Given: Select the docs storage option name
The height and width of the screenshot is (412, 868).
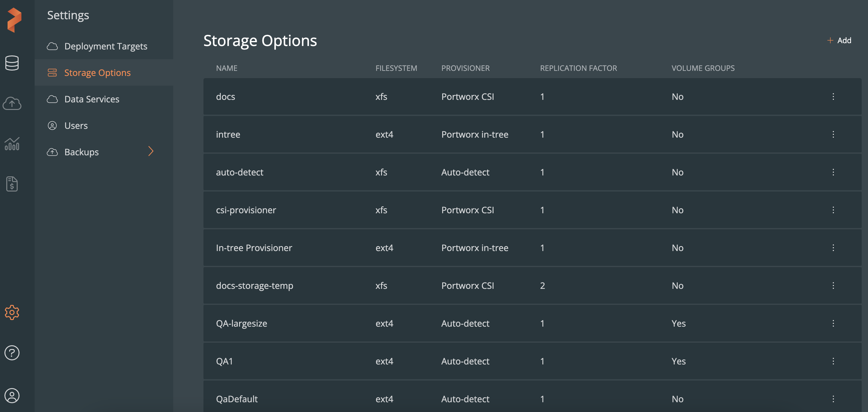Looking at the screenshot, I should [226, 97].
